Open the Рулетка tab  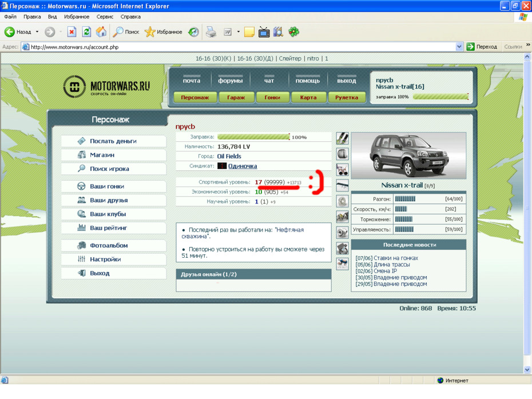click(347, 97)
